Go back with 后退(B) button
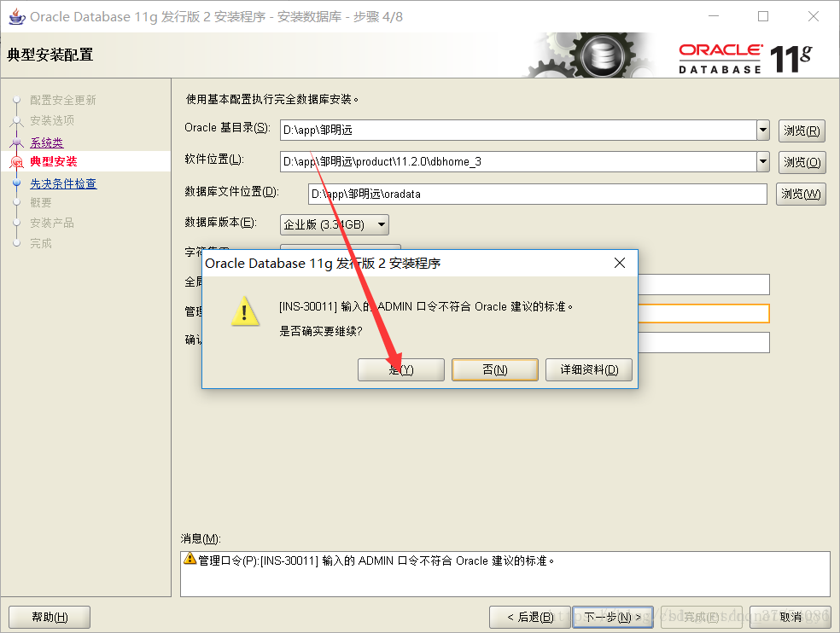This screenshot has width=840, height=633. coord(530,617)
